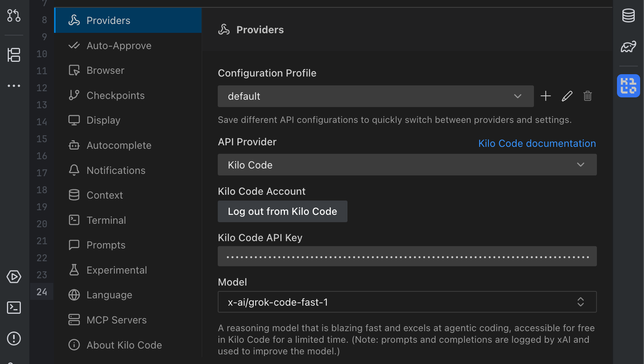Viewport: 644px width, 364px height.
Task: Open the MCP Servers settings tab
Action: [128, 320]
